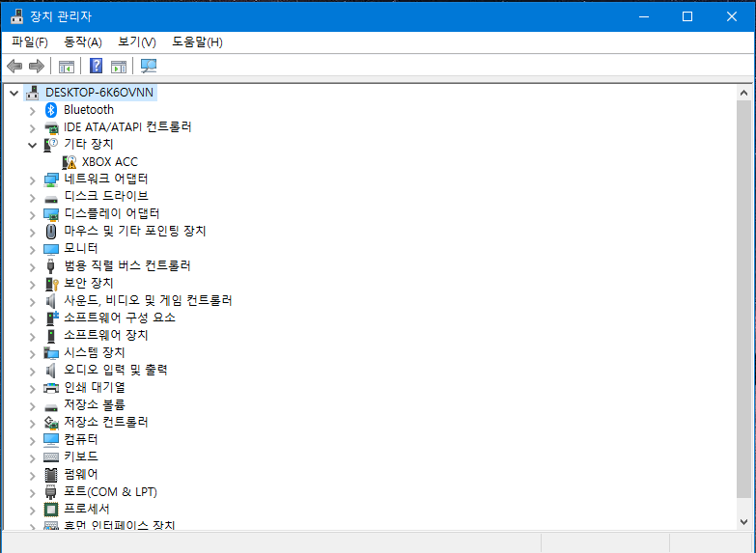Click the XBOX ACC warning device icon
Screen dimensions: 756x553
(x=70, y=162)
